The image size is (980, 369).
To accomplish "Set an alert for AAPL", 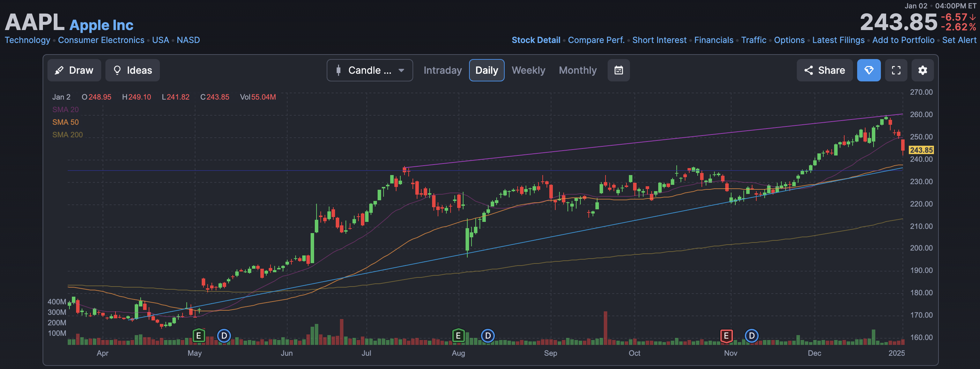I will click(959, 40).
